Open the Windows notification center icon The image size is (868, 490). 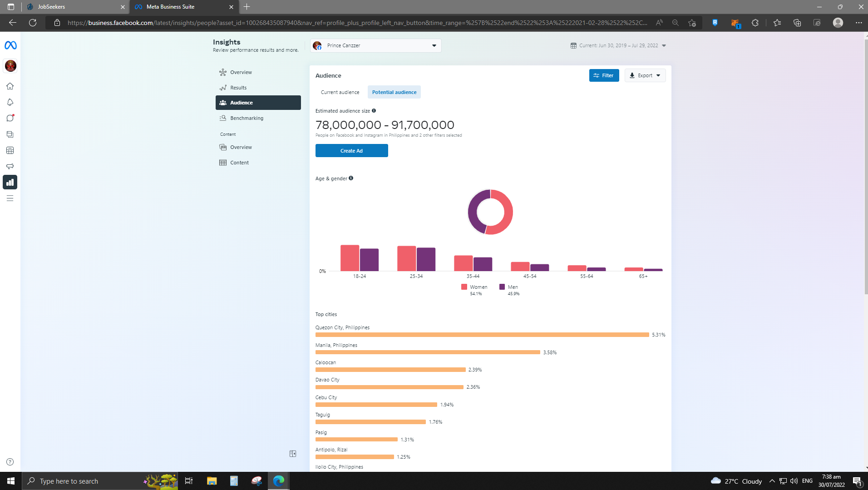coord(857,481)
